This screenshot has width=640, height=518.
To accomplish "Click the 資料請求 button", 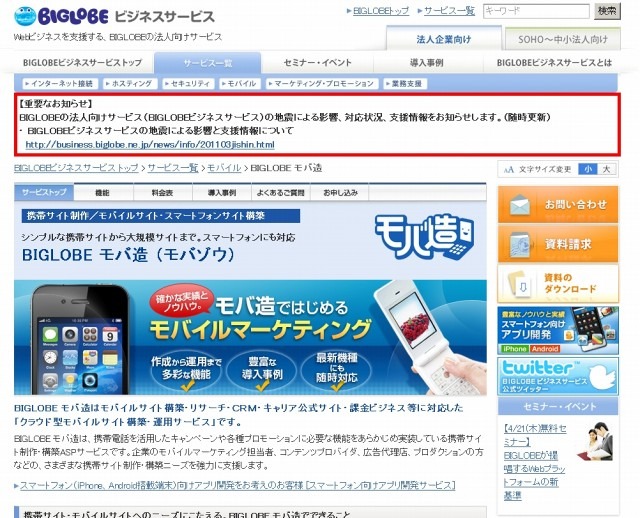I will pos(558,244).
